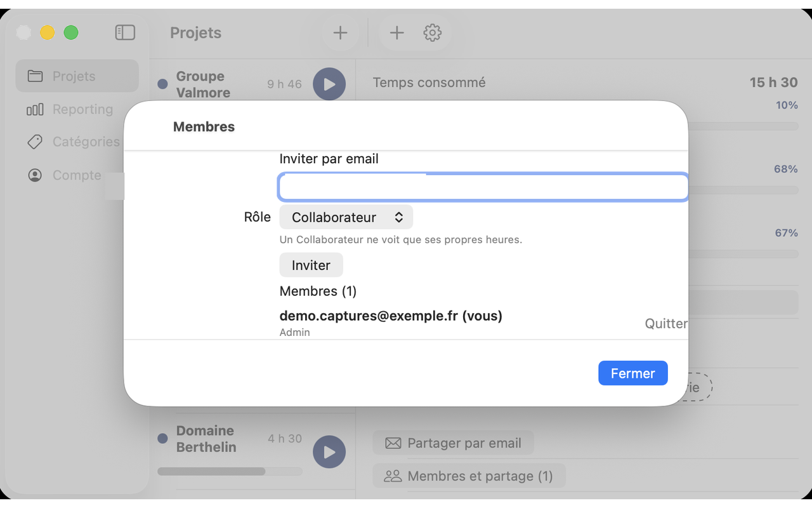Click the tag icon for Catégories
This screenshot has height=508, width=812.
pos(35,142)
